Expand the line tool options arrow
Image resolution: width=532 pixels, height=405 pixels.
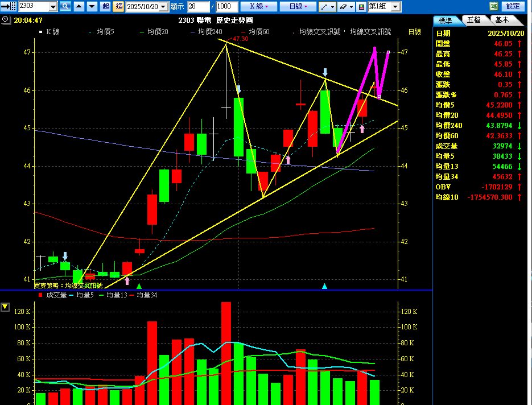332,7
